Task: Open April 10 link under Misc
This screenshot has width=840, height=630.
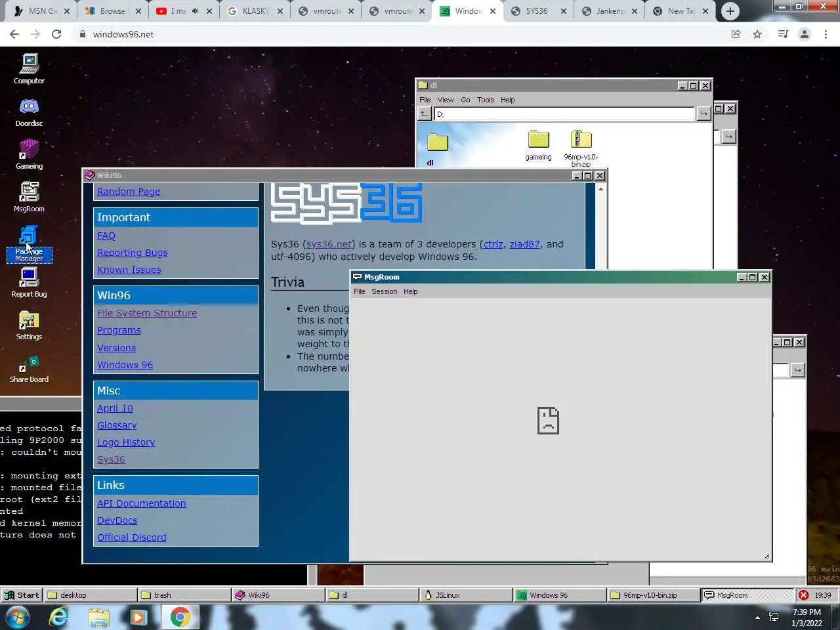Action: [115, 408]
